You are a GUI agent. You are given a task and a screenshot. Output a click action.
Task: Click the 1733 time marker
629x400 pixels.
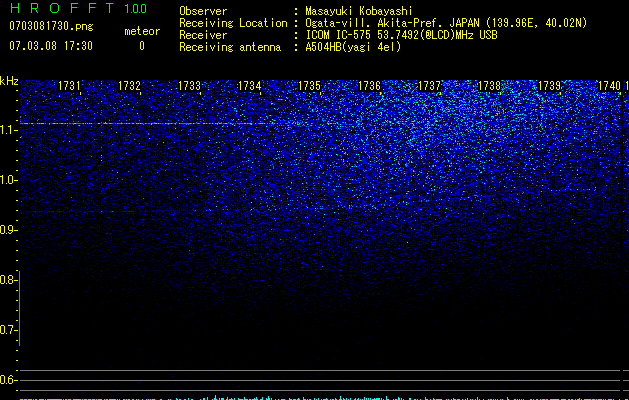pos(189,86)
